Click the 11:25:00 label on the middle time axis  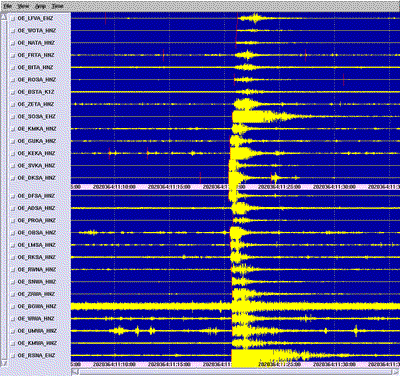tap(279, 187)
